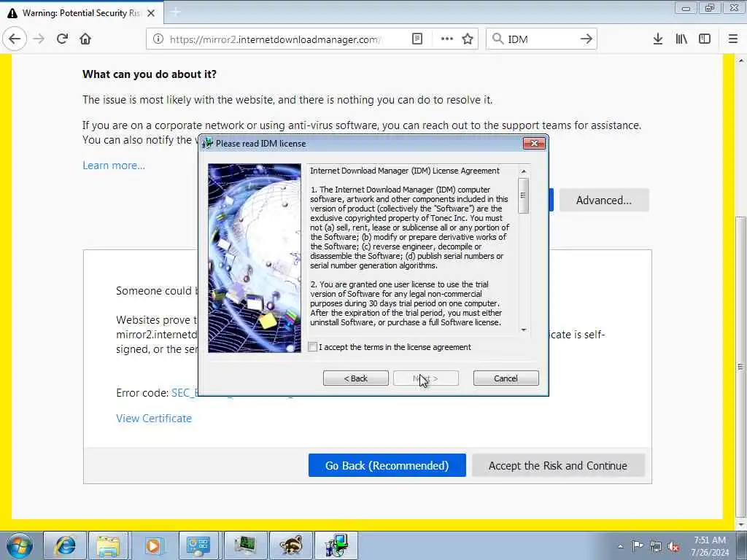Screen dimensions: 747x560
Task: Open the Learn more link
Action: tap(114, 166)
